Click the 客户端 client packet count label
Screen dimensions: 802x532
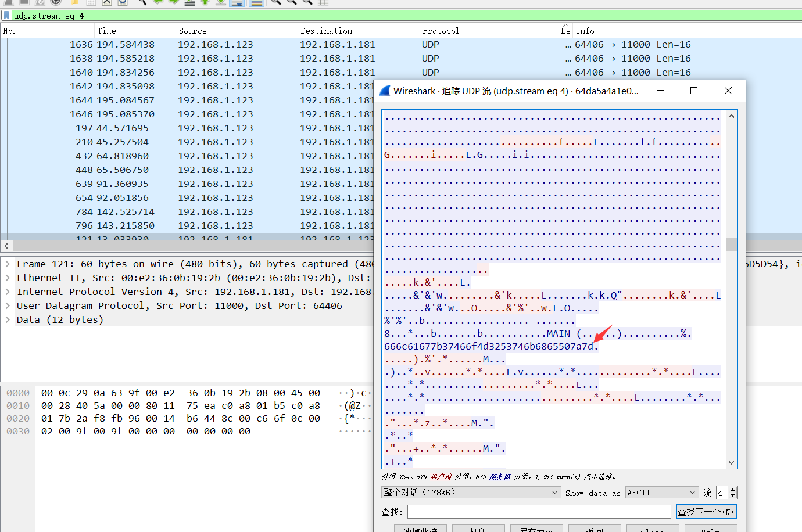point(441,477)
